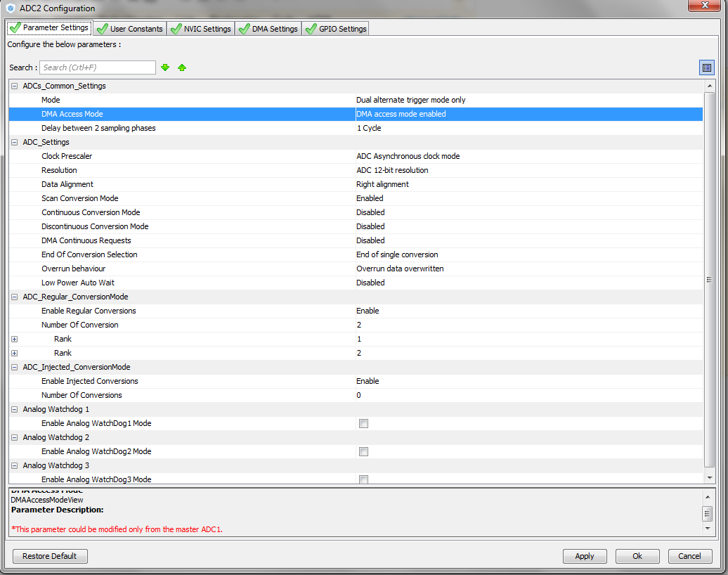Expand the second Rank entry
The height and width of the screenshot is (575, 728).
(13, 353)
